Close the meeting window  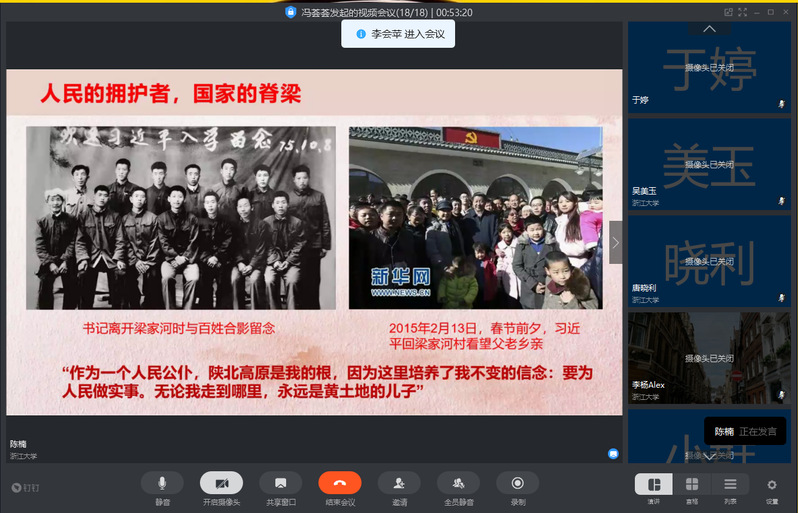(786, 12)
